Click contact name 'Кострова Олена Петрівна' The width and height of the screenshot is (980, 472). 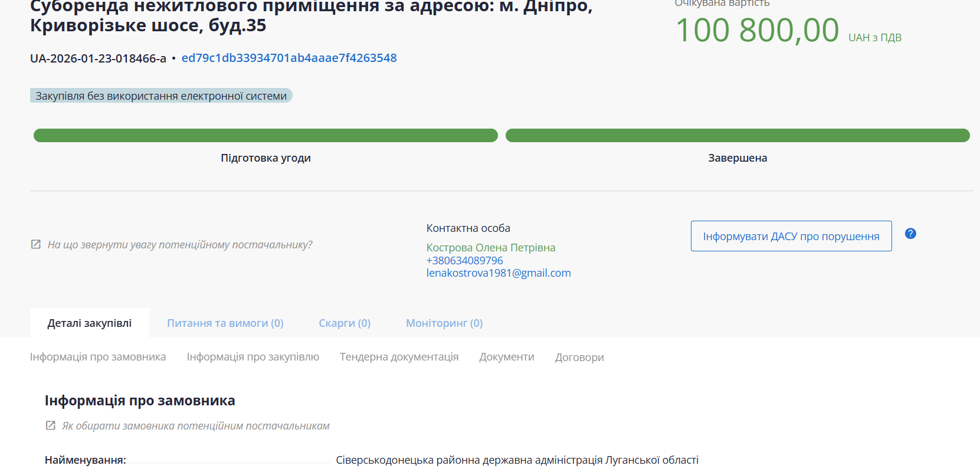(x=490, y=247)
